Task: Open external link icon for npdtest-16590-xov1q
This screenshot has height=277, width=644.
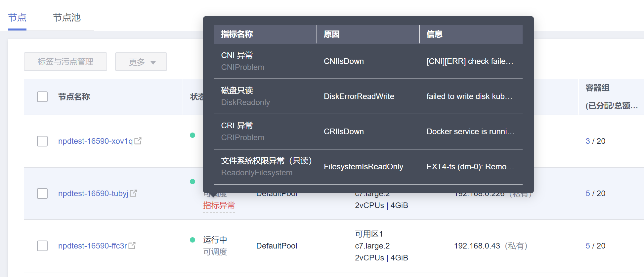Action: click(138, 141)
